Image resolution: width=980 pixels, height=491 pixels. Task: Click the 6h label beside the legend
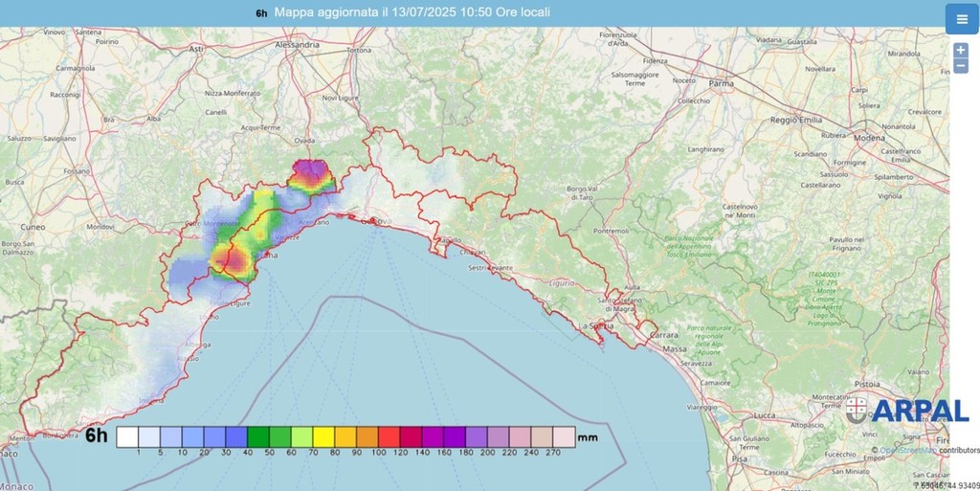pyautogui.click(x=97, y=435)
